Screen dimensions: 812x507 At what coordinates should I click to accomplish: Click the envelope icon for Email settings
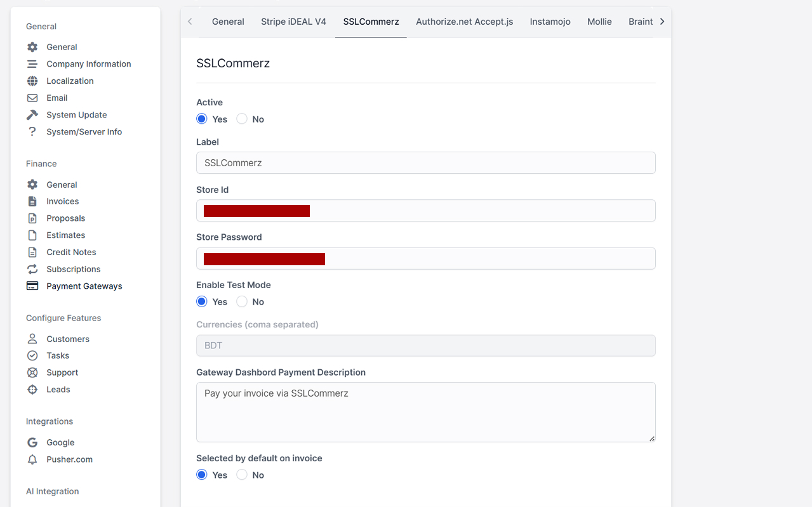coord(32,98)
